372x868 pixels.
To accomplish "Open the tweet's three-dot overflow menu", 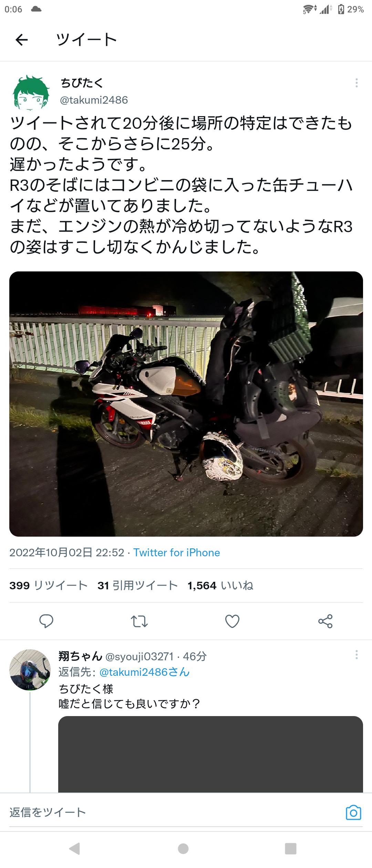I will point(356,83).
